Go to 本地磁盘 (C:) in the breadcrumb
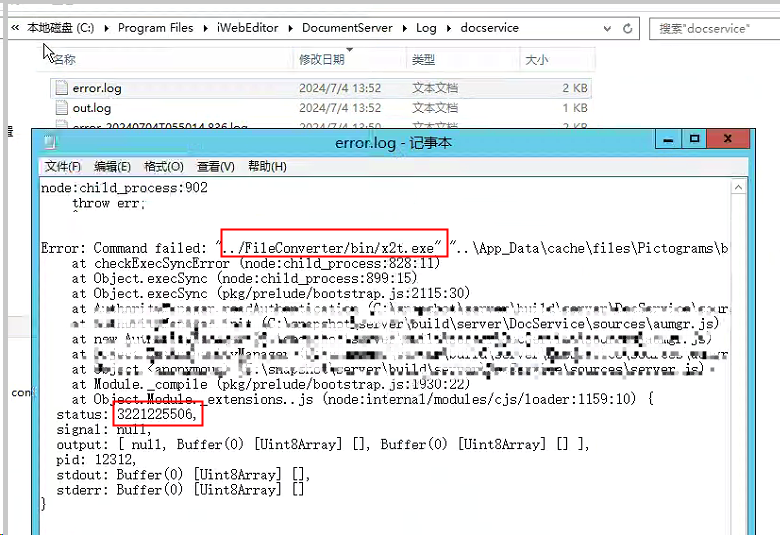The image size is (780, 535). point(61,28)
